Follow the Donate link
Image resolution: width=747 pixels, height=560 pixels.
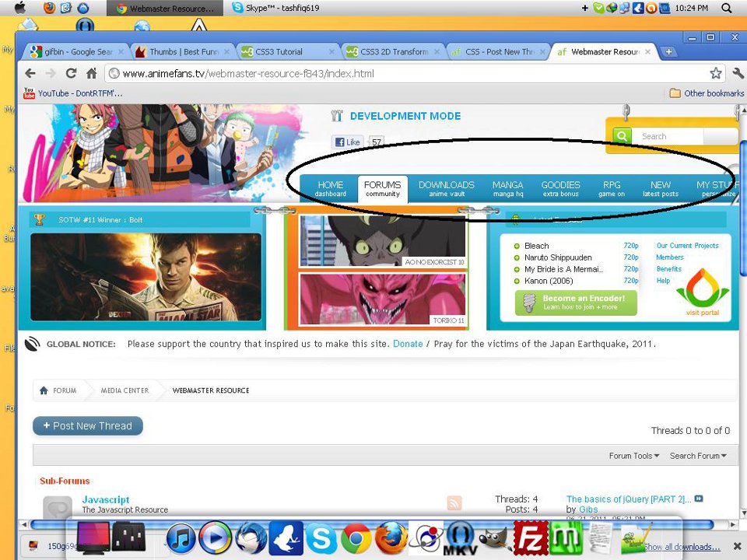[x=408, y=344]
